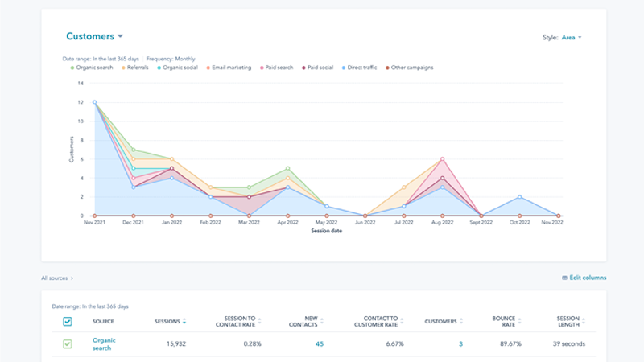Click Referrals legend color dot
644x362 pixels.
(125, 68)
